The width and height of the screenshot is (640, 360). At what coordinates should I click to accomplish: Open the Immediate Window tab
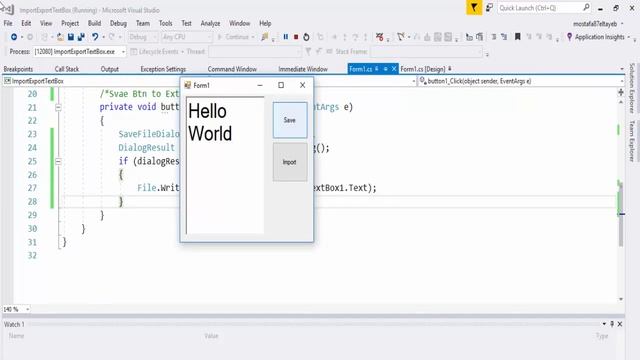point(303,69)
